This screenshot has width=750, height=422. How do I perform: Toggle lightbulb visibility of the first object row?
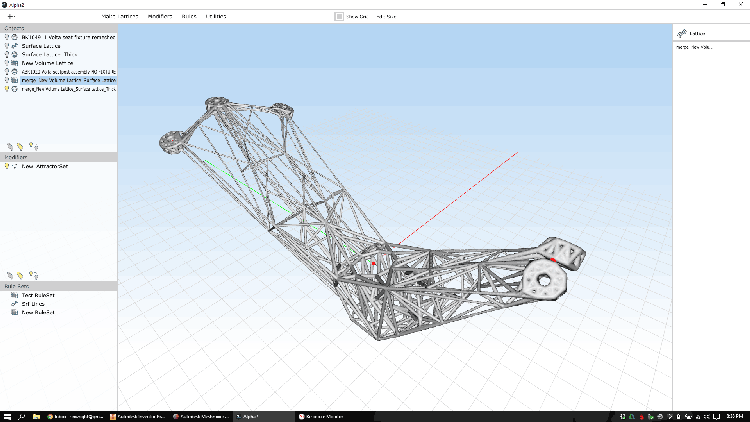click(7, 37)
